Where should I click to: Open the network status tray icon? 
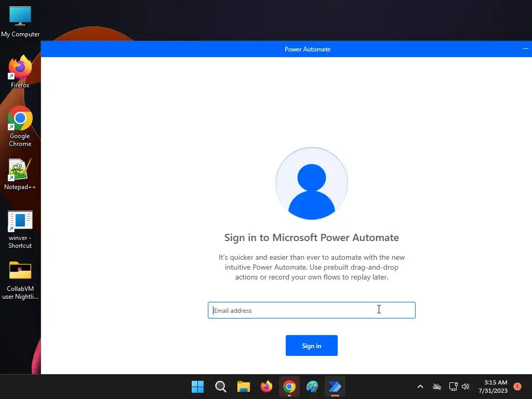[453, 387]
